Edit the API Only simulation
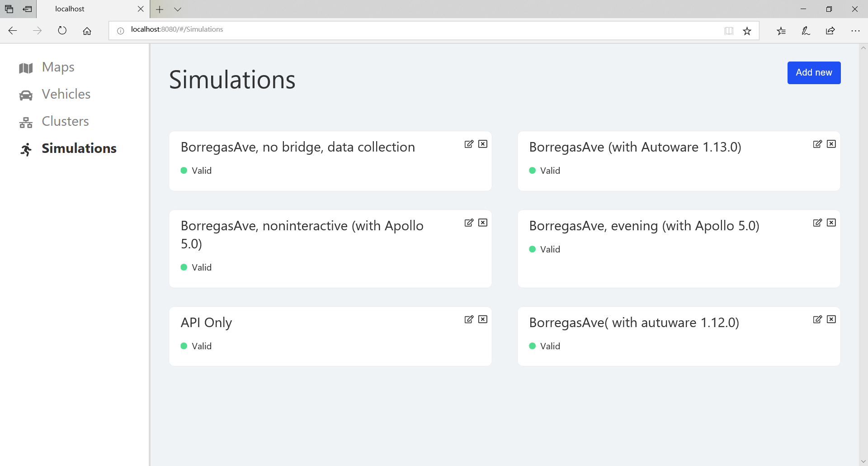This screenshot has width=868, height=466. coord(469,319)
